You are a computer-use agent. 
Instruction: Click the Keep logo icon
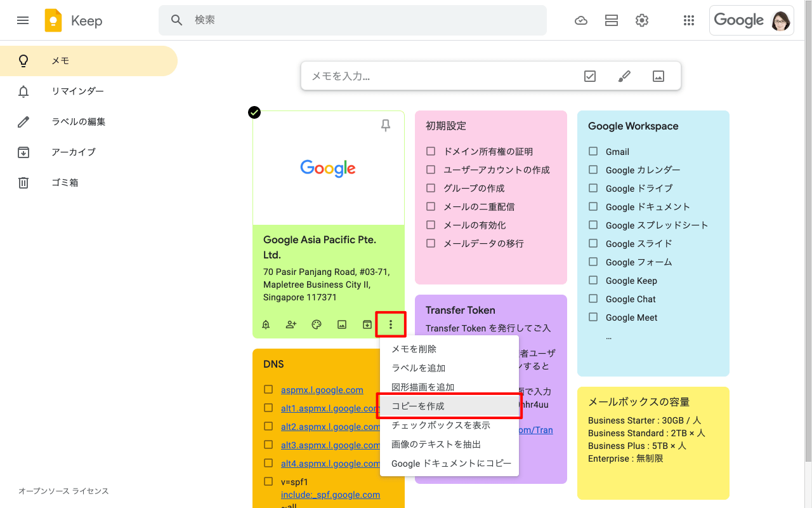point(53,20)
